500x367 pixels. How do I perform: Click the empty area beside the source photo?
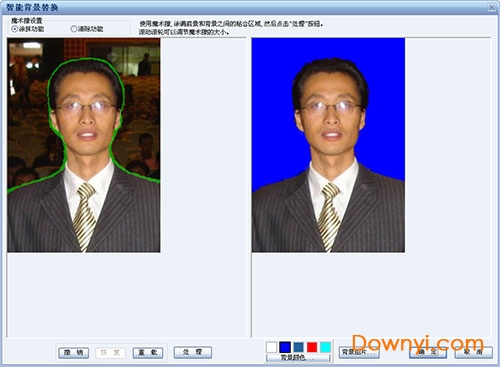(203, 187)
